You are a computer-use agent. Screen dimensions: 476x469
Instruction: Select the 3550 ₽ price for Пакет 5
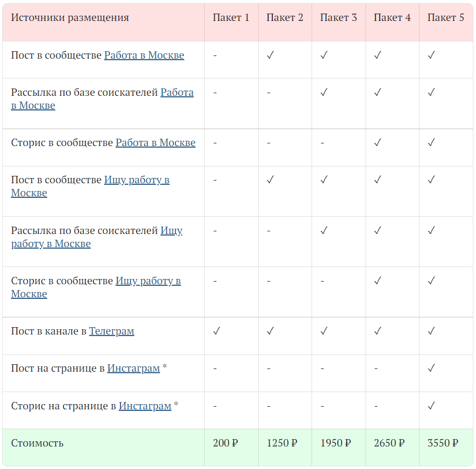[442, 443]
